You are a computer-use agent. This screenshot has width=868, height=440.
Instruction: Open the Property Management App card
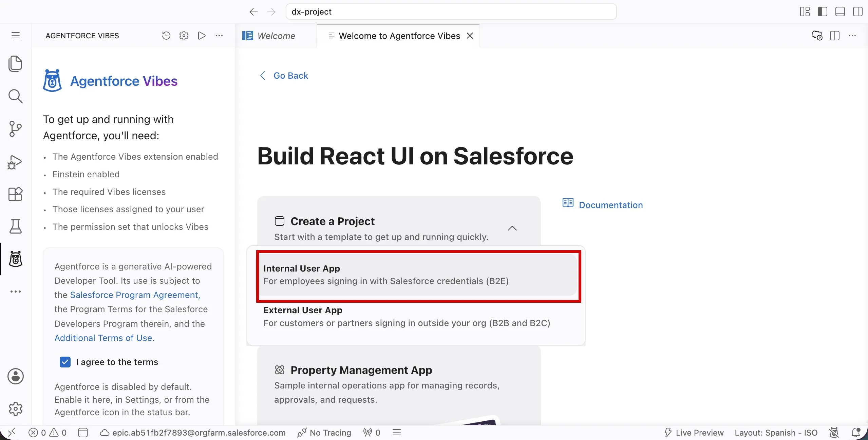click(x=399, y=385)
